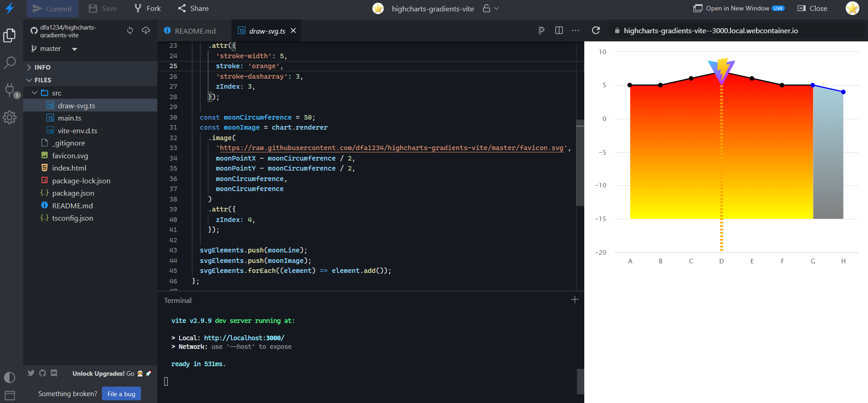Screen dimensions: 868x403
Task: Collapse the FILES section
Action: (90, 80)
